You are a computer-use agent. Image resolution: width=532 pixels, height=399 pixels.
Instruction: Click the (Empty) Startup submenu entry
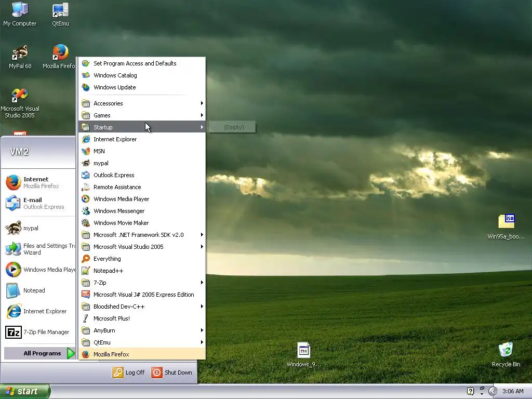tap(232, 127)
